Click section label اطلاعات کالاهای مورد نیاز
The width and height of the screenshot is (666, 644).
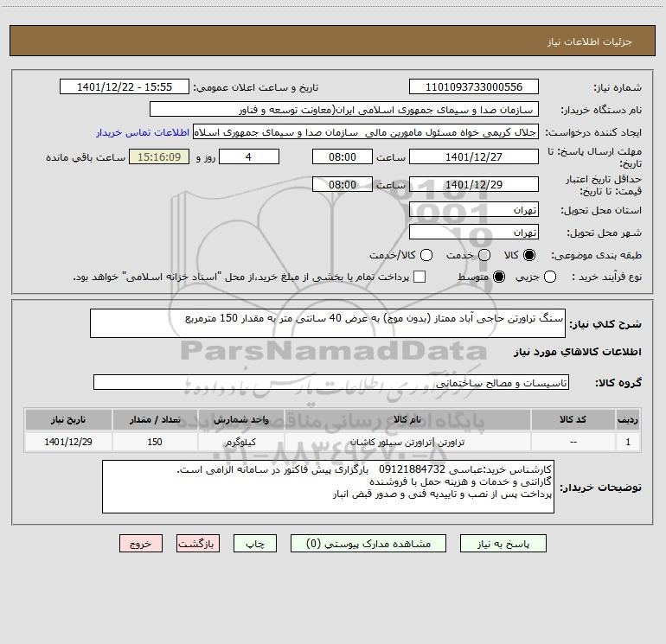coord(578,352)
